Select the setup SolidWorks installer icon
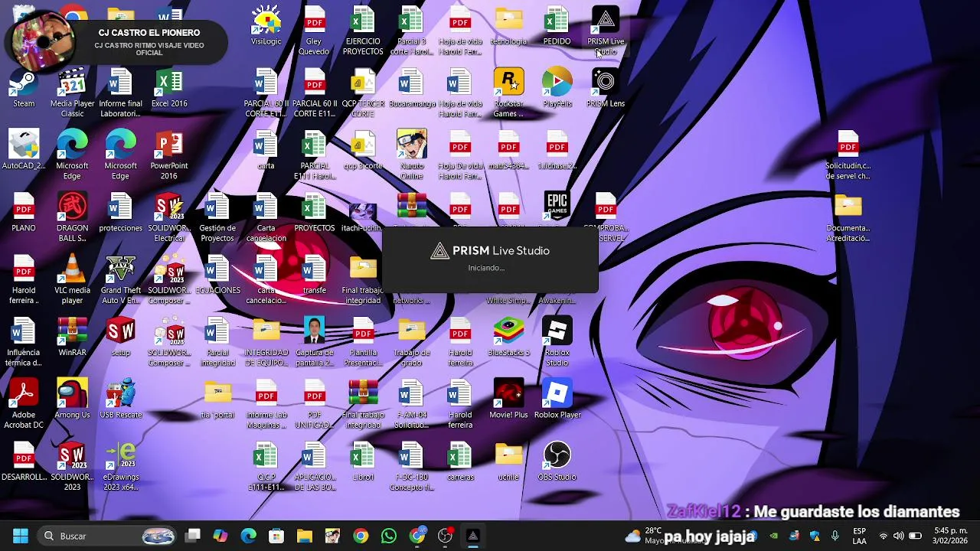This screenshot has width=980, height=551. pyautogui.click(x=121, y=337)
